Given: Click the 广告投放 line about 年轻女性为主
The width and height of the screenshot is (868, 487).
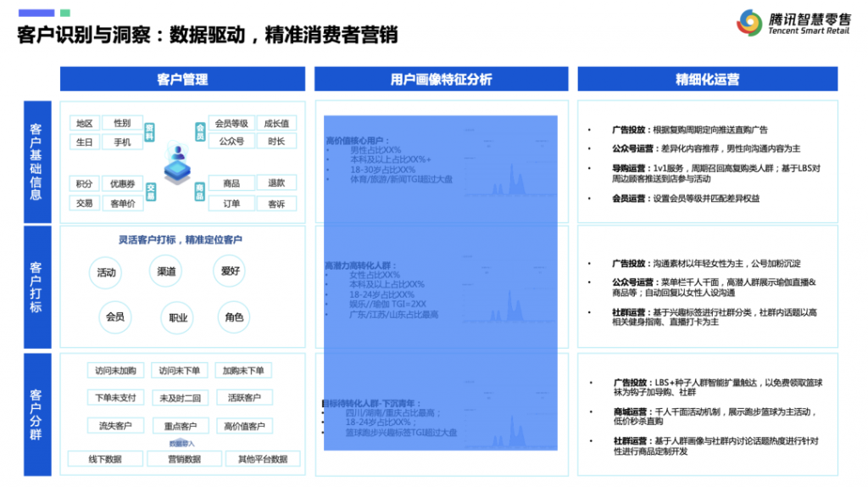Looking at the screenshot, I should (706, 263).
